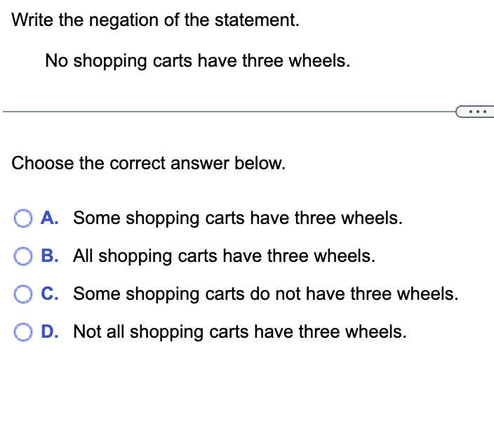Click the horizontal divider line
This screenshot has width=494, height=448.
pos(229,112)
